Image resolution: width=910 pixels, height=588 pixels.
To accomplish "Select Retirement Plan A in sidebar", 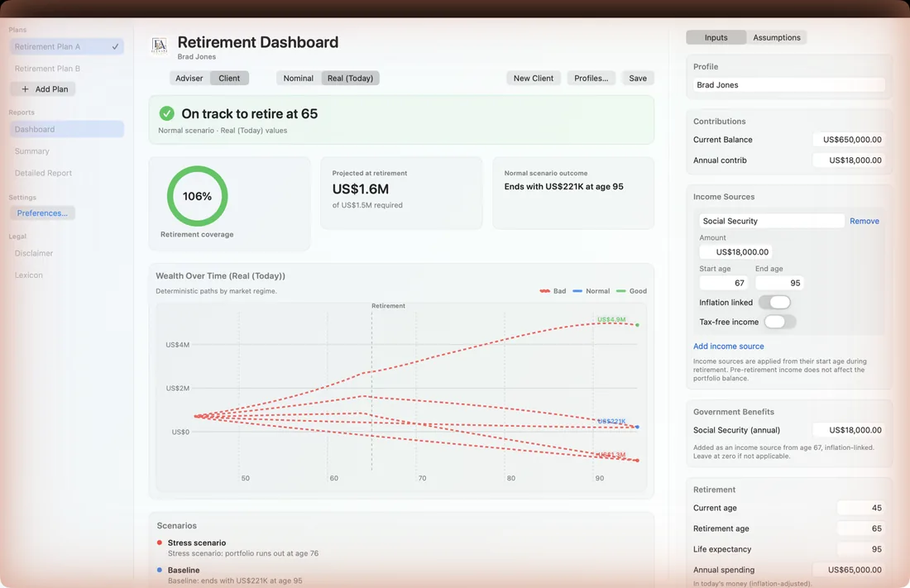I will (x=67, y=46).
